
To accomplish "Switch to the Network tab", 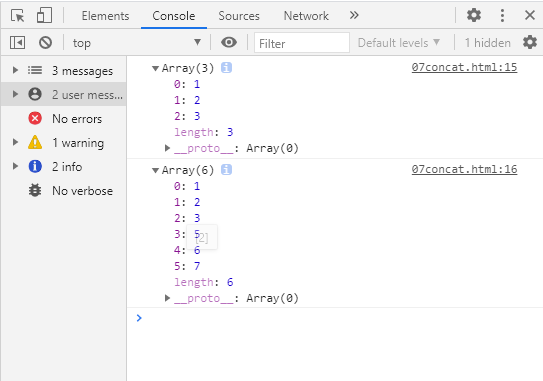I will pyautogui.click(x=306, y=16).
